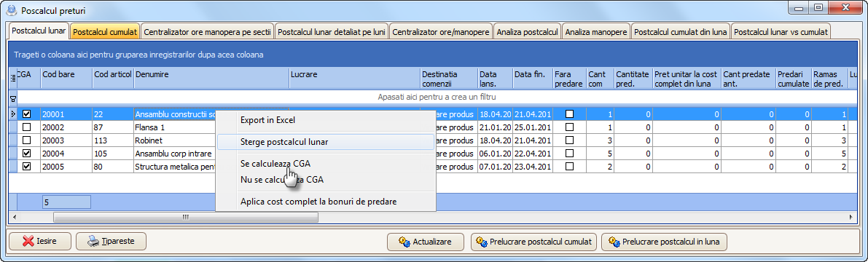
Task: Click the gear icon on Actualizare
Action: tap(404, 242)
